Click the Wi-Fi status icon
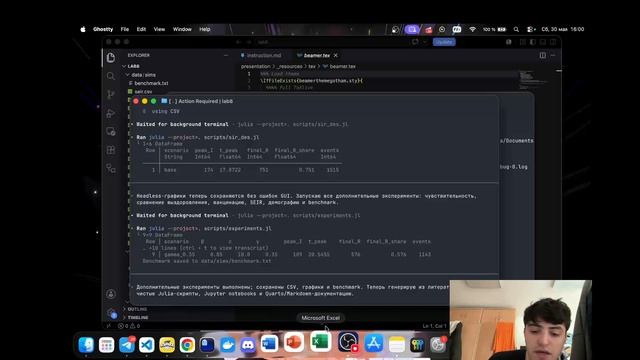 pos(472,29)
